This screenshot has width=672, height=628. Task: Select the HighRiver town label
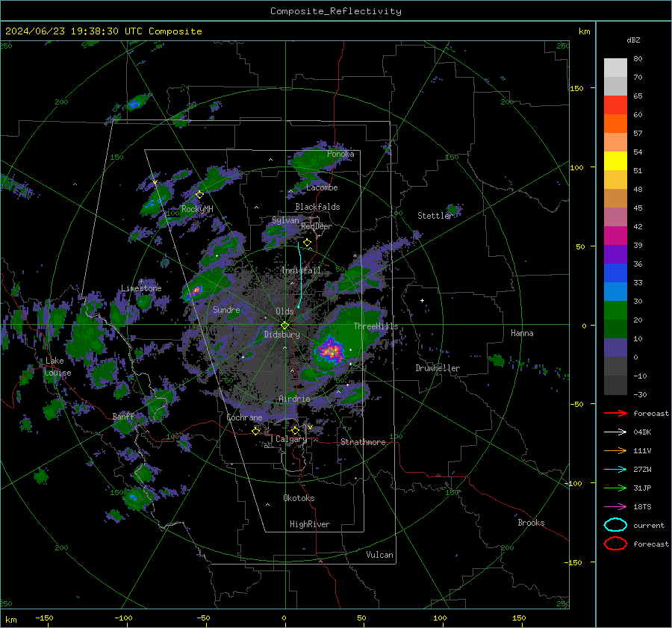point(310,524)
